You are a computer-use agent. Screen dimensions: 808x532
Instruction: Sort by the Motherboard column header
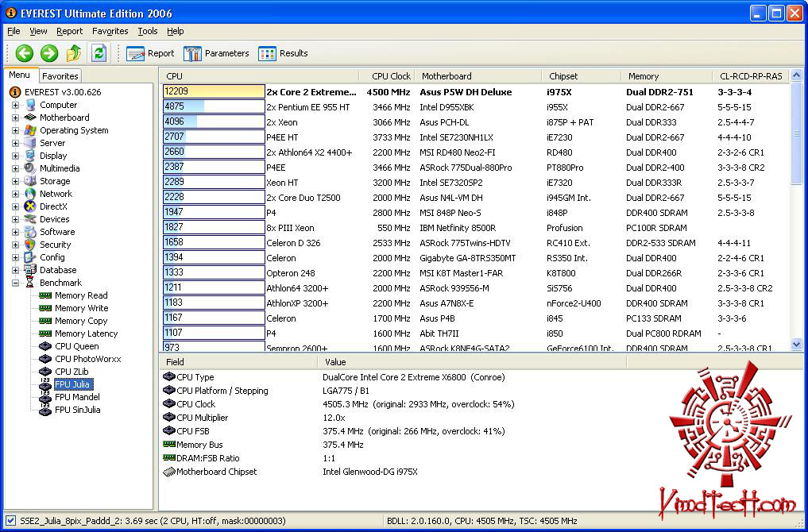[x=478, y=76]
